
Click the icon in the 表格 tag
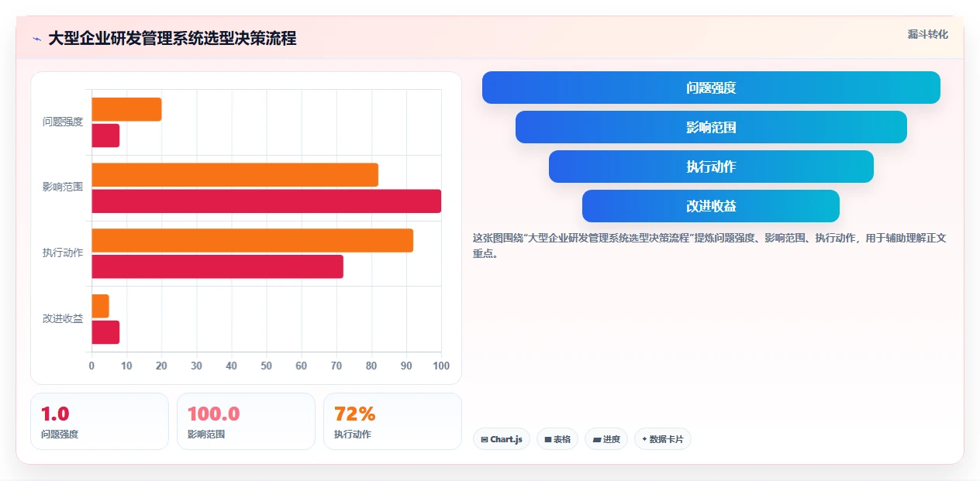click(548, 439)
